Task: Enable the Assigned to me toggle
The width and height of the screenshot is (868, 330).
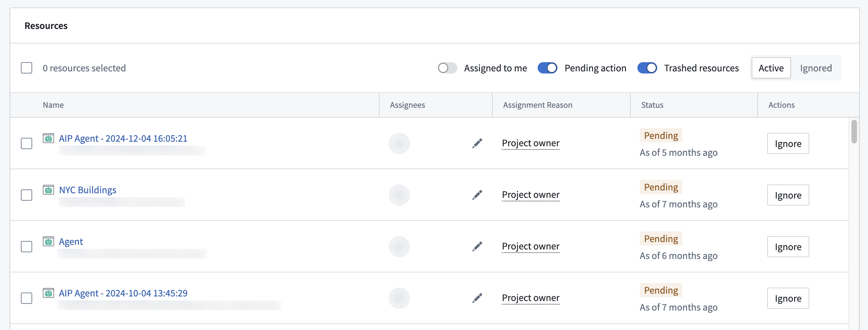Action: click(x=447, y=68)
